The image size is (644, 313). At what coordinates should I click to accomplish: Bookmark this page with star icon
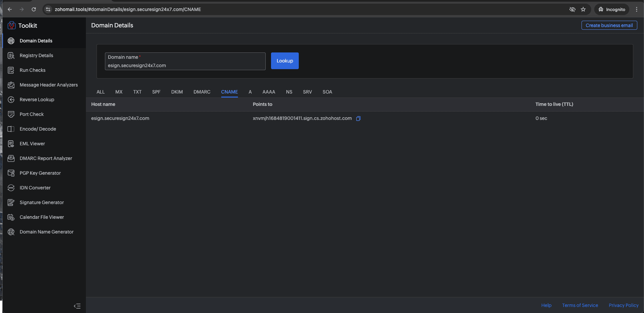point(583,9)
